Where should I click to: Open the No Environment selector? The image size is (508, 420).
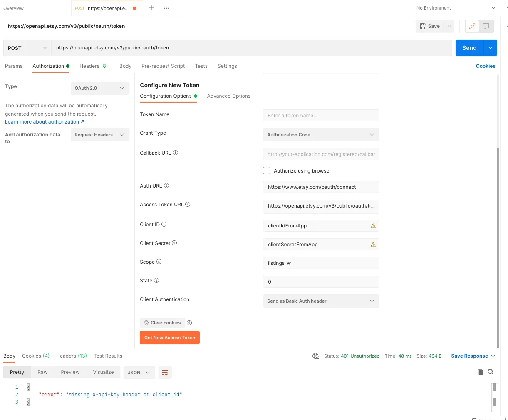point(456,8)
